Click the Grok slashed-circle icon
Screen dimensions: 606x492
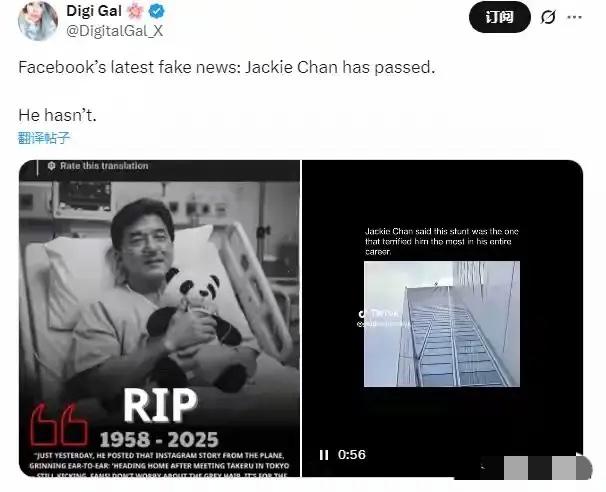pyautogui.click(x=548, y=17)
